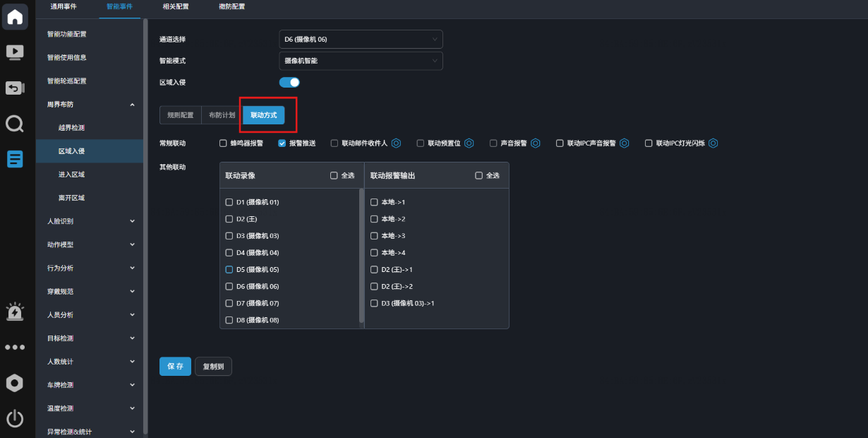Click the 联动录像 list scrollbar
This screenshot has width=868, height=438.
point(362,255)
